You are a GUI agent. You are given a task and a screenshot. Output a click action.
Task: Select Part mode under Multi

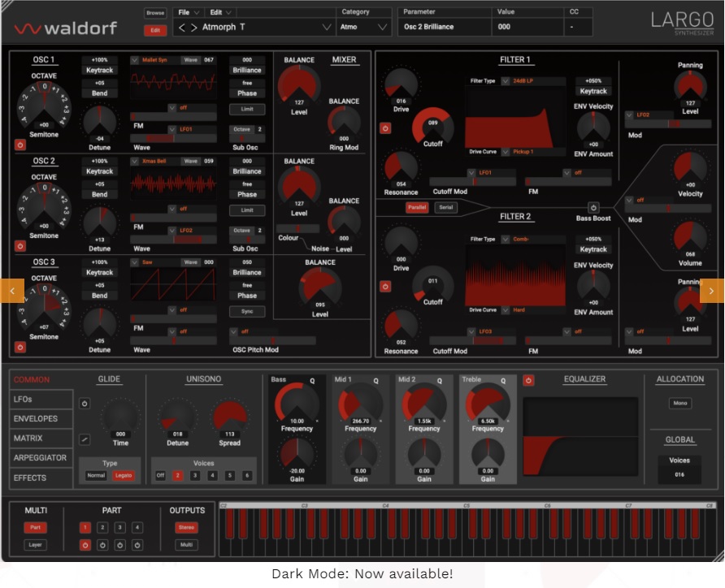coord(35,527)
